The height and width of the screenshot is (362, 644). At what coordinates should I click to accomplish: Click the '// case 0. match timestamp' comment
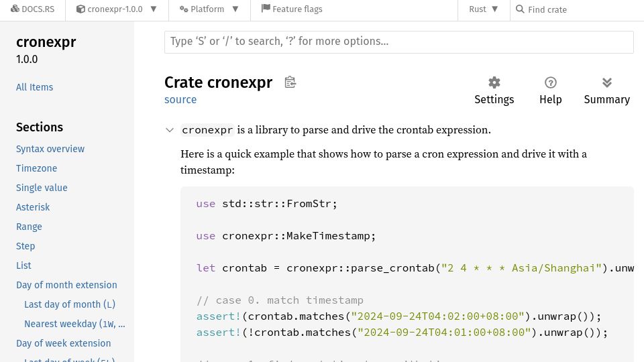[x=280, y=300]
